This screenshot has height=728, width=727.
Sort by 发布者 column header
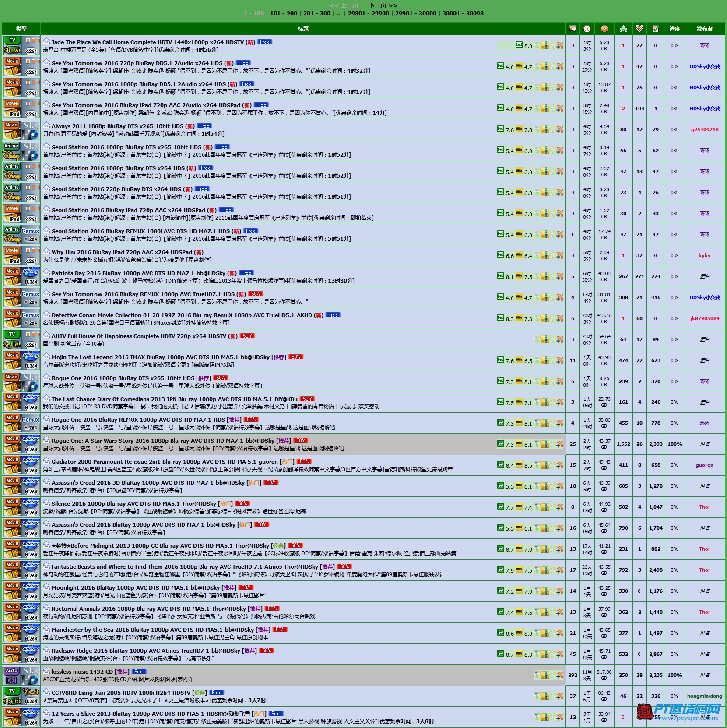tap(704, 28)
